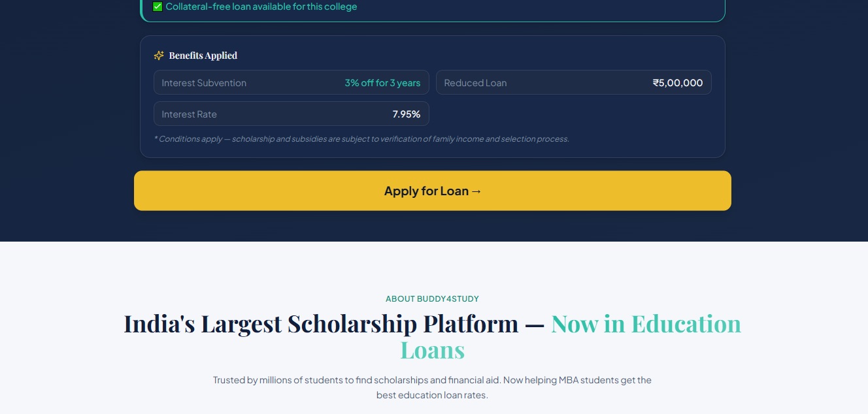The height and width of the screenshot is (414, 868).
Task: Click the collateral-free loan availability text
Action: [x=261, y=7]
